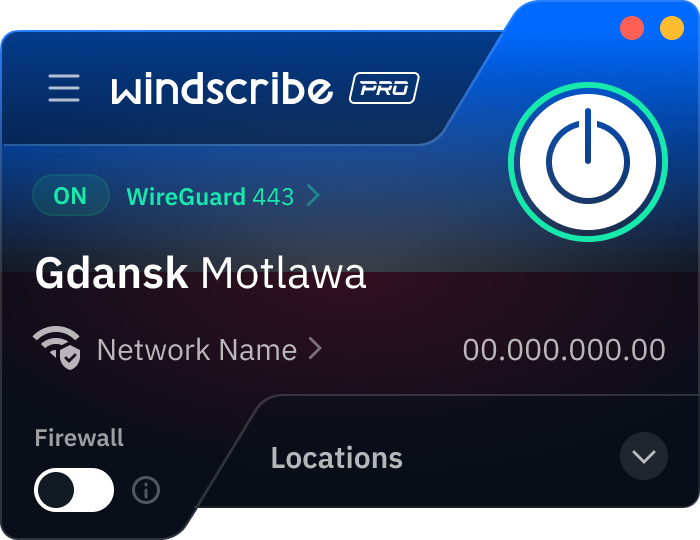Expand Locations with the down chevron

click(644, 456)
